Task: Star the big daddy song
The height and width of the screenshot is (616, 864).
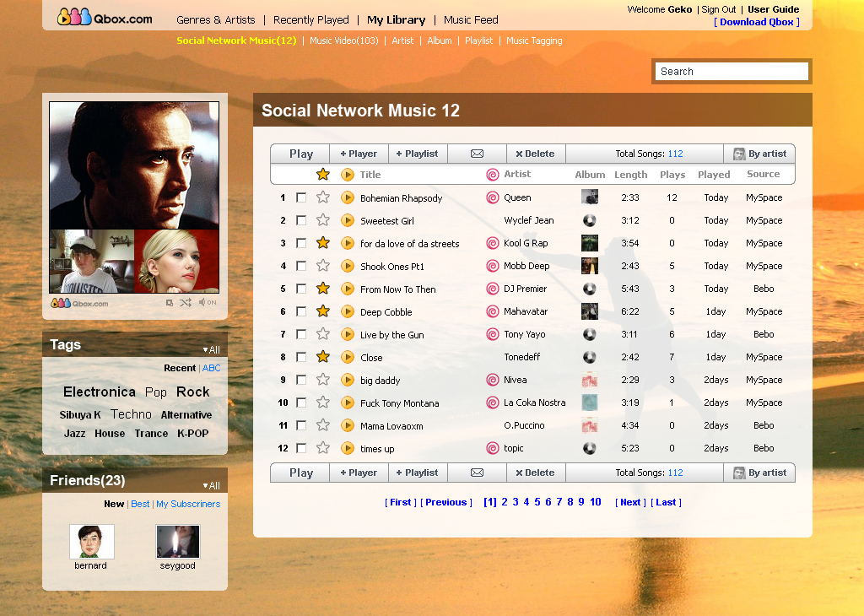Action: coord(323,380)
